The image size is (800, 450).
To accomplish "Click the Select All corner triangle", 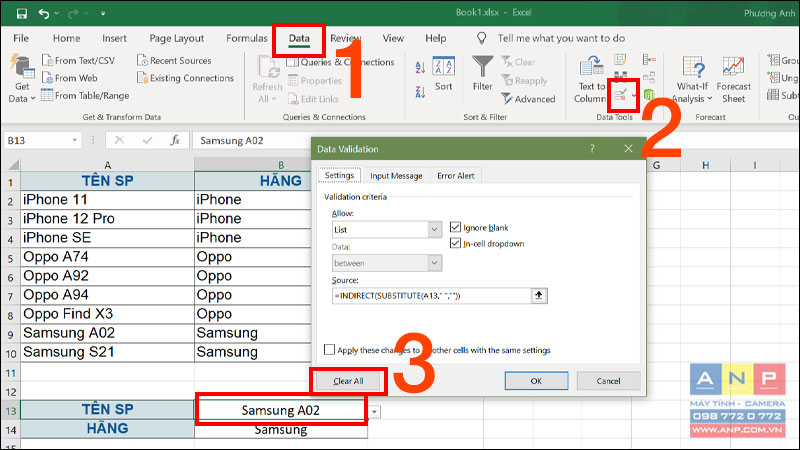I will coord(13,165).
